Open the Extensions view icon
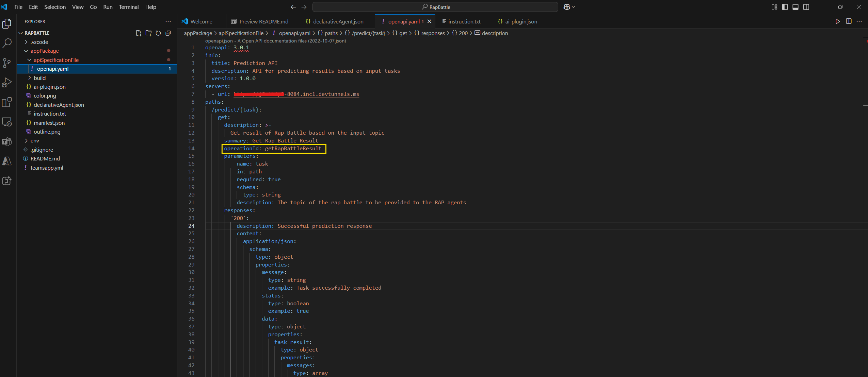Screen dimensions: 868x377 [7, 102]
